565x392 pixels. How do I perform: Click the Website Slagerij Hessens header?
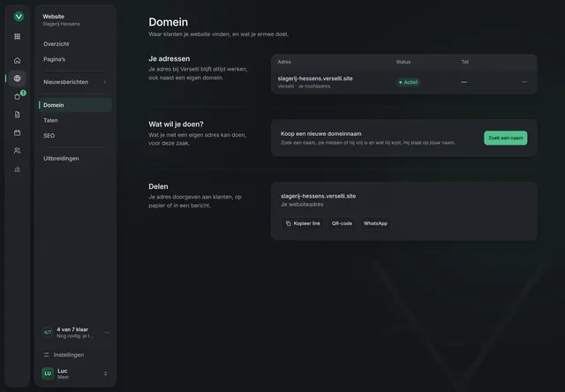point(61,19)
